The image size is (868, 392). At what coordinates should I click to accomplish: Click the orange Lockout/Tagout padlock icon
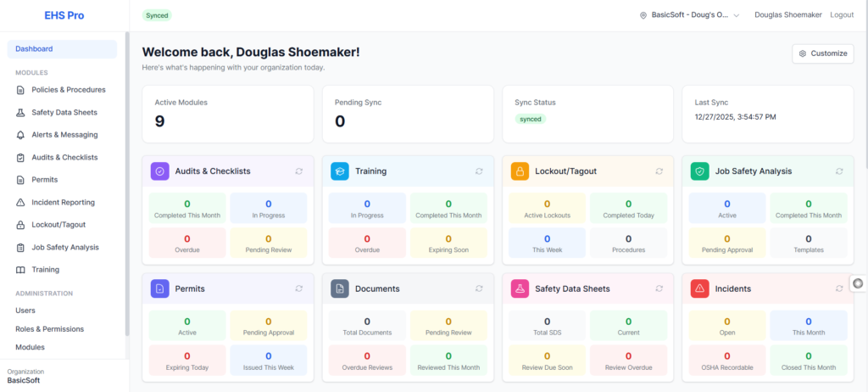tap(520, 171)
